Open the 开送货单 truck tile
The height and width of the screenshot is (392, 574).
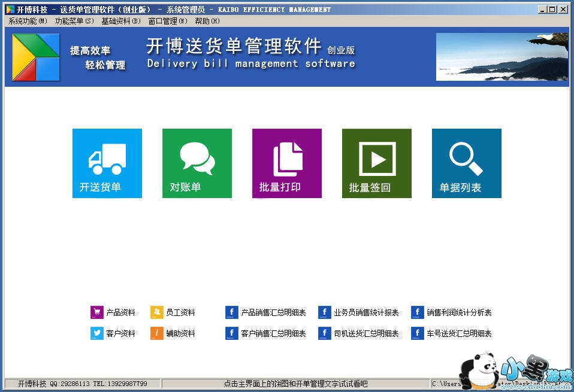coord(107,163)
